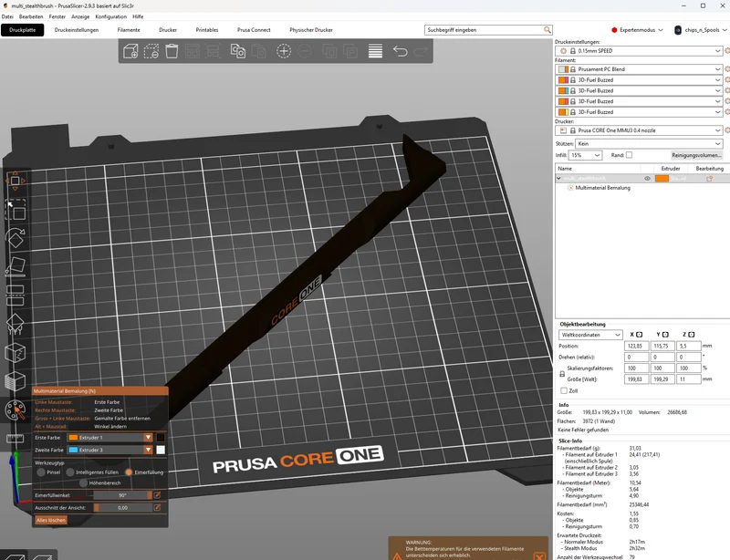
Task: Activate the Multimaterial painting palette tool
Action: point(15,410)
